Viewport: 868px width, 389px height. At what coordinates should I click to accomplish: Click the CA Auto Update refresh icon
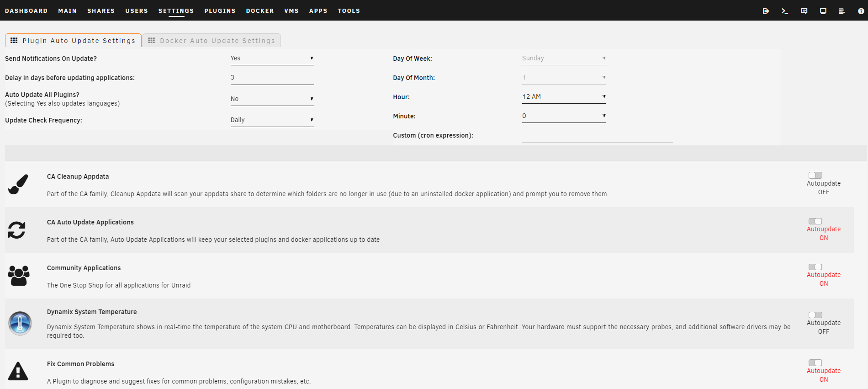pyautogui.click(x=17, y=230)
